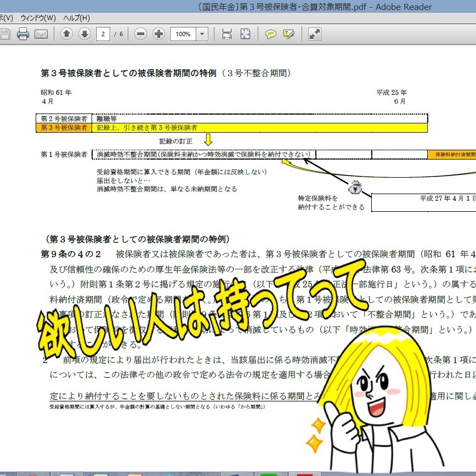Activate the highlight text tool

click(x=288, y=33)
